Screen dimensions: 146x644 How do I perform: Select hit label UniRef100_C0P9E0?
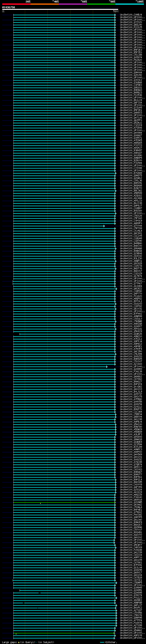click(x=131, y=85)
